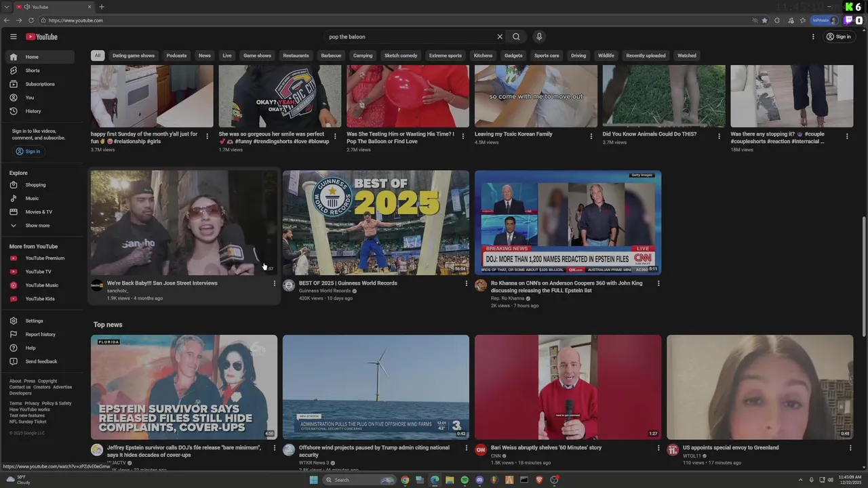Open Shopping under Explore

click(x=41, y=185)
